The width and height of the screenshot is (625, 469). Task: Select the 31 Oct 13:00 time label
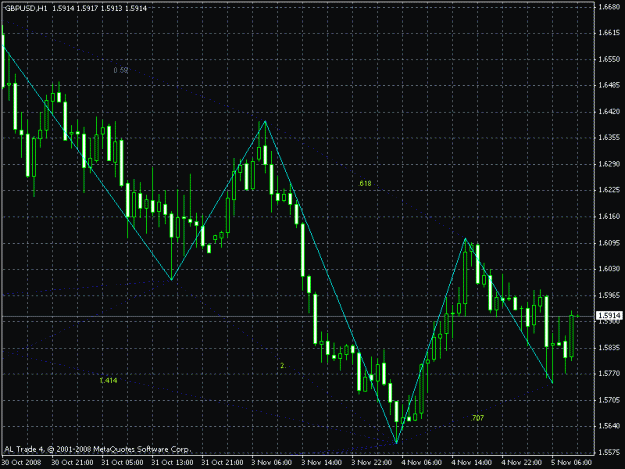click(x=172, y=463)
